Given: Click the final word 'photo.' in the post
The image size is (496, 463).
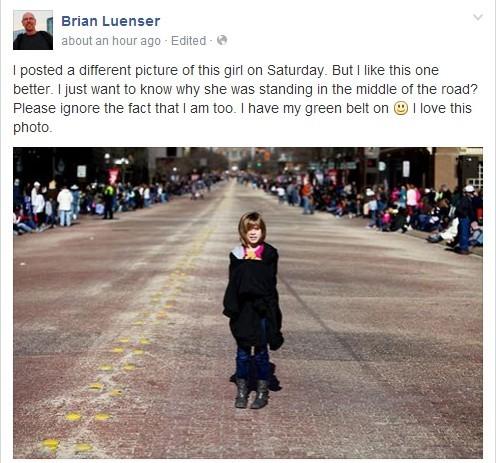Looking at the screenshot, I should tap(32, 128).
